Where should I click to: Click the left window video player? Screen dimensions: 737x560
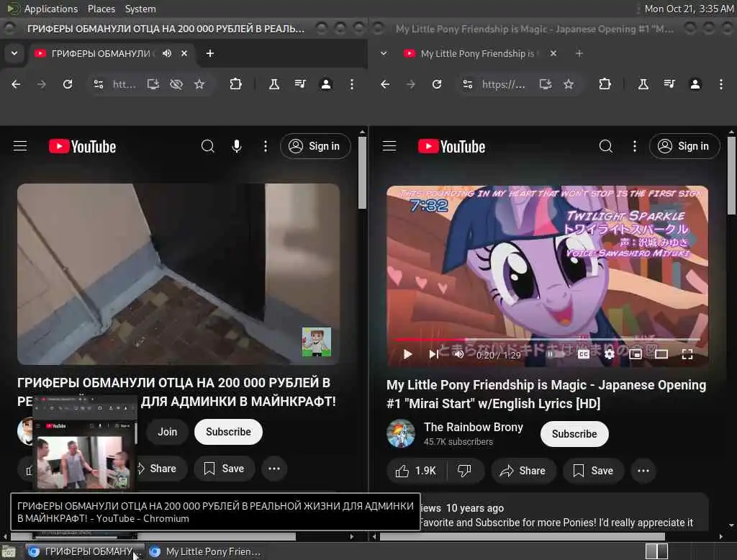click(178, 274)
